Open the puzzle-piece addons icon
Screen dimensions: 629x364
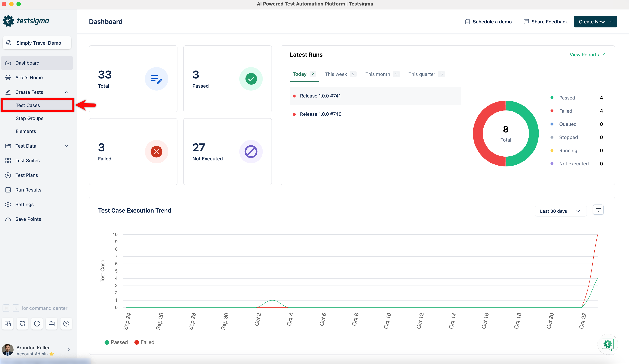tap(22, 324)
